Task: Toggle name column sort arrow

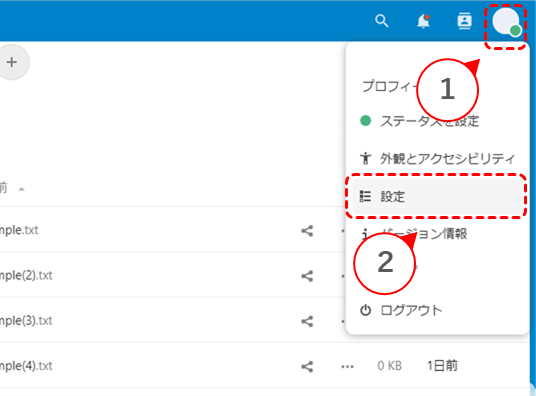Action: (x=22, y=189)
